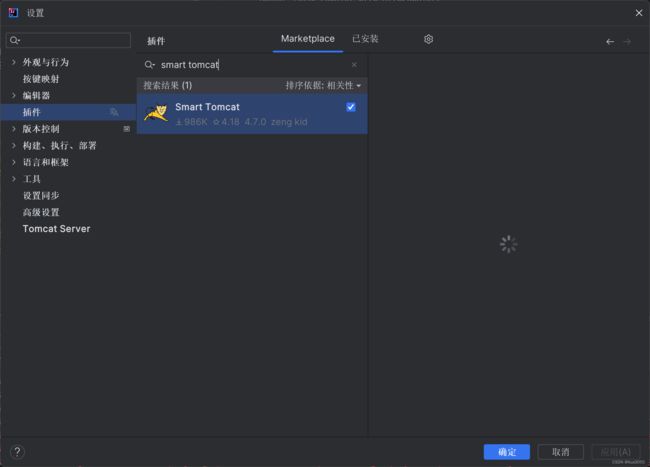Viewport: 650px width, 467px height.
Task: Close the settings dialog
Action: pos(639,13)
